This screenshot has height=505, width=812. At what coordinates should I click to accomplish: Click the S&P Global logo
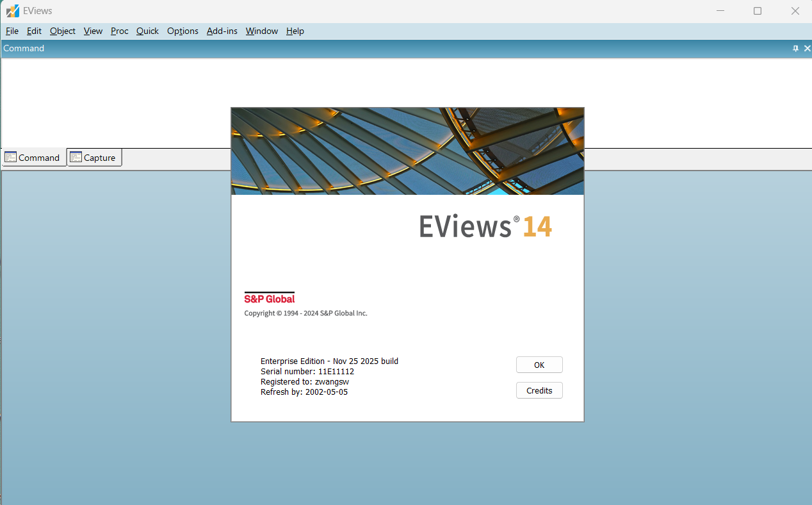(x=270, y=298)
